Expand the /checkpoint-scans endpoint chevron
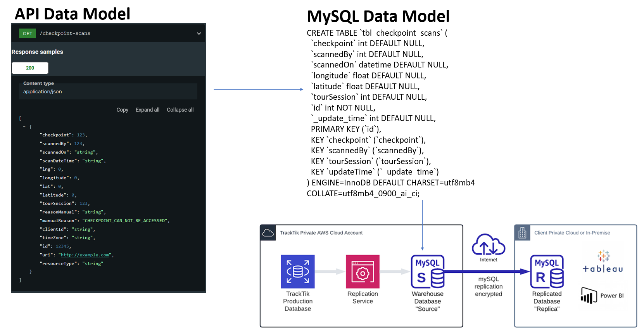644x334 pixels. [199, 33]
